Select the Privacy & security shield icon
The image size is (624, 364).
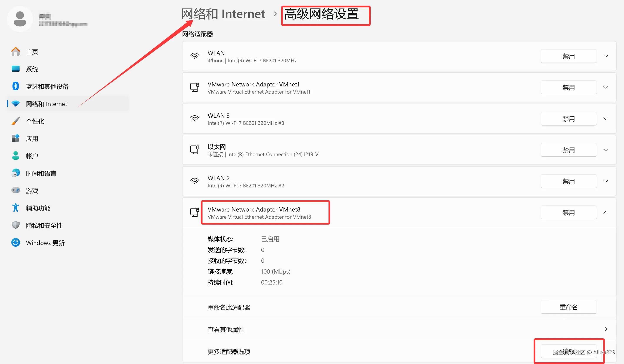(16, 225)
